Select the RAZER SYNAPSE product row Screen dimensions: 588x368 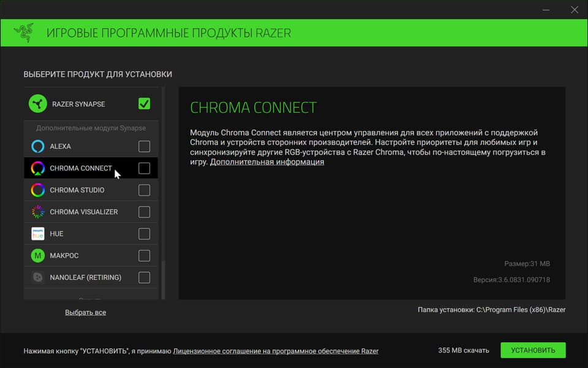tap(91, 104)
